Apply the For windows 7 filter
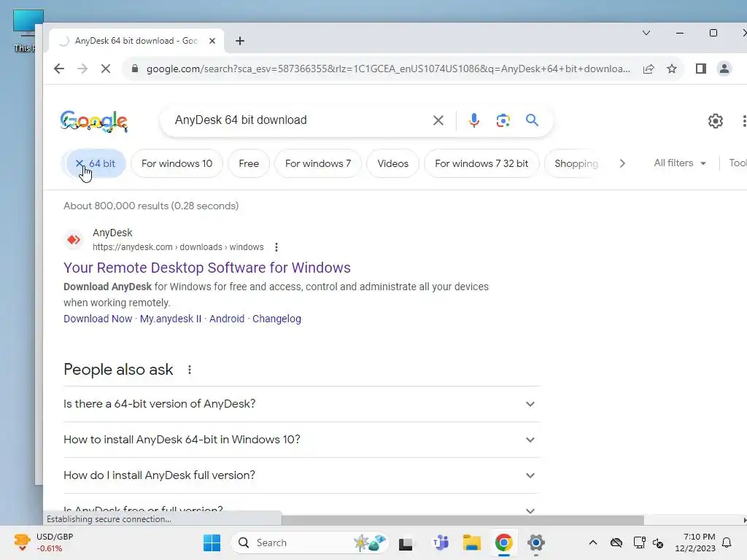This screenshot has width=747, height=560. [318, 163]
